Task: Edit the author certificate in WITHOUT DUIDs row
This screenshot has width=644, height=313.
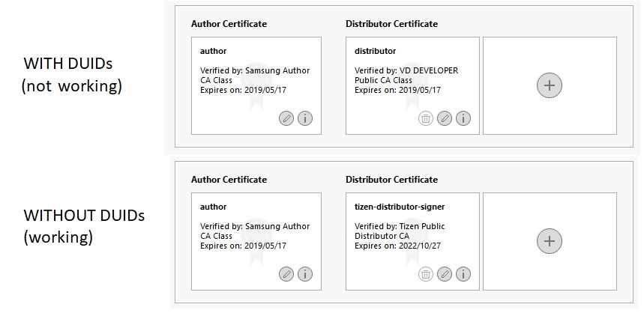Action: coord(286,274)
